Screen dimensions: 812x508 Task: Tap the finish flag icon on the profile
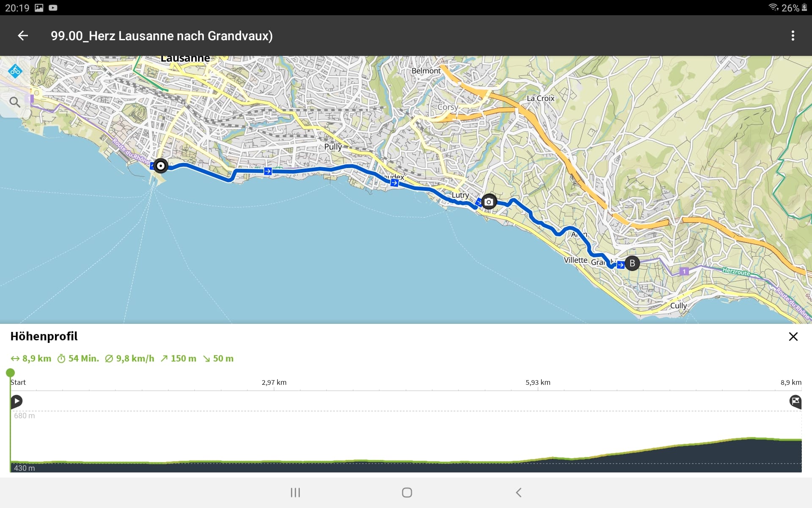coord(795,401)
